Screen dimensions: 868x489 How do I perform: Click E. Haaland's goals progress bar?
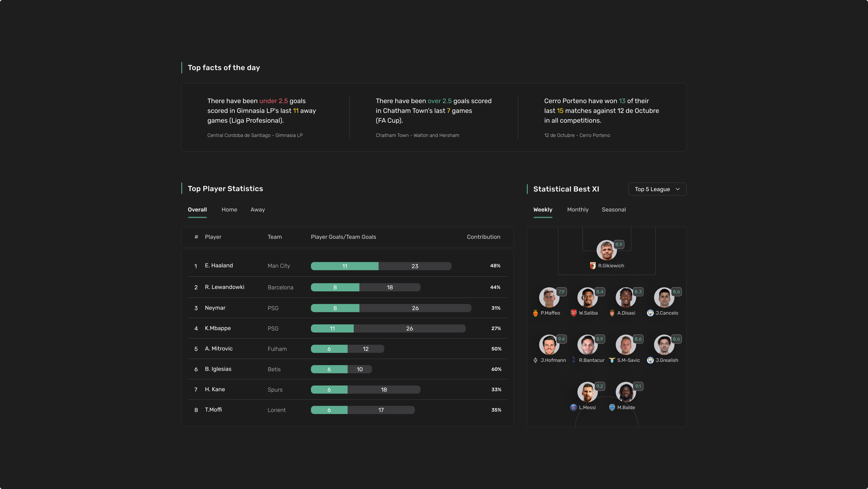[x=381, y=266]
